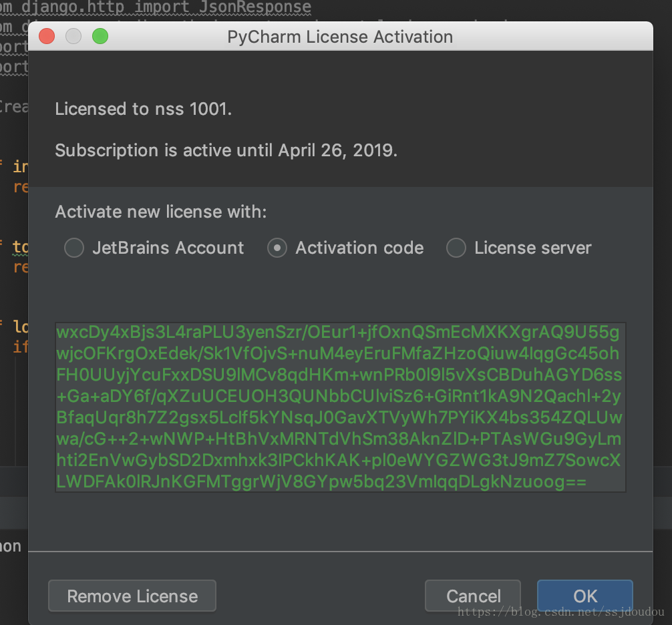Click the grey minimize window button
This screenshot has width=672, height=625.
pyautogui.click(x=73, y=36)
